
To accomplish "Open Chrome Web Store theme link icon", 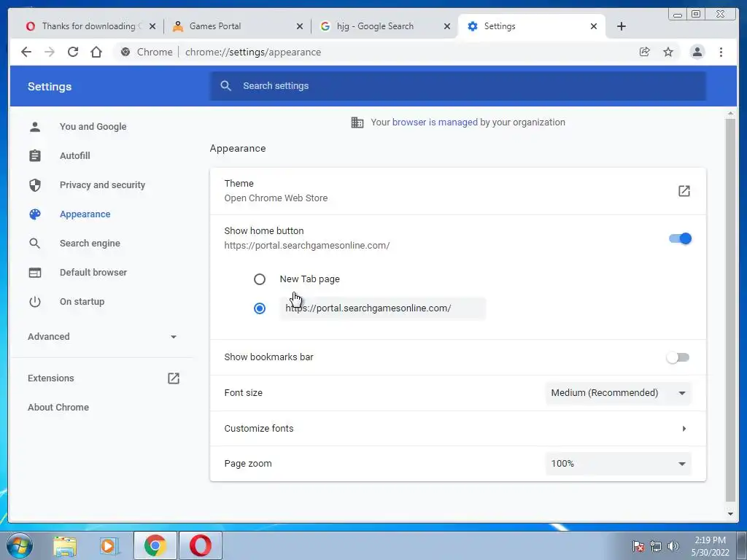I will tap(684, 191).
